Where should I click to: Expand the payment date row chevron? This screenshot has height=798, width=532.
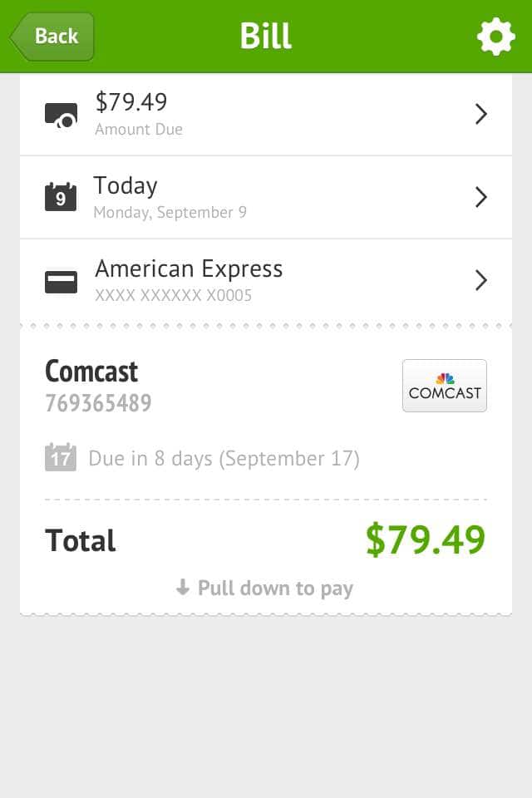pos(480,197)
